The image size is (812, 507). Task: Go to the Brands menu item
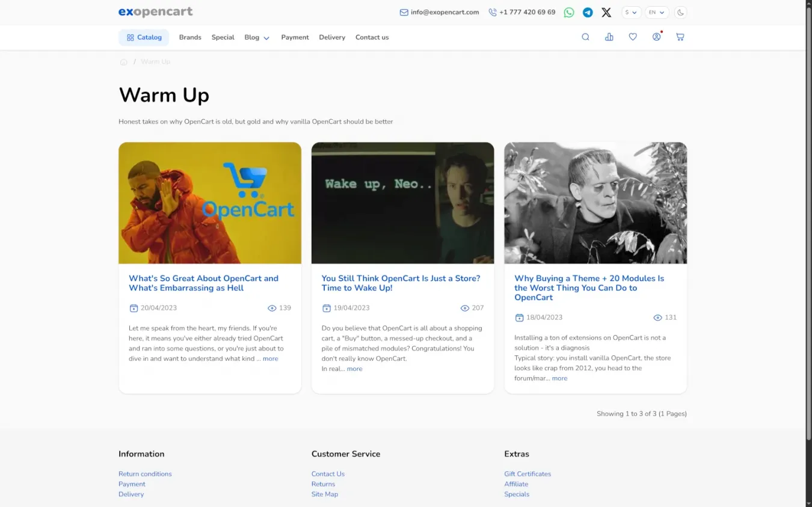point(190,37)
